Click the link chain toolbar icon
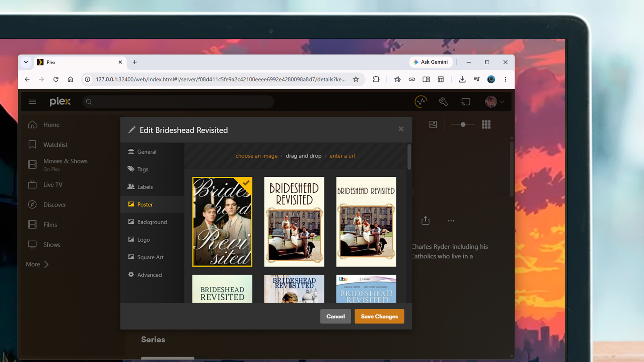This screenshot has height=362, width=644. click(x=412, y=79)
